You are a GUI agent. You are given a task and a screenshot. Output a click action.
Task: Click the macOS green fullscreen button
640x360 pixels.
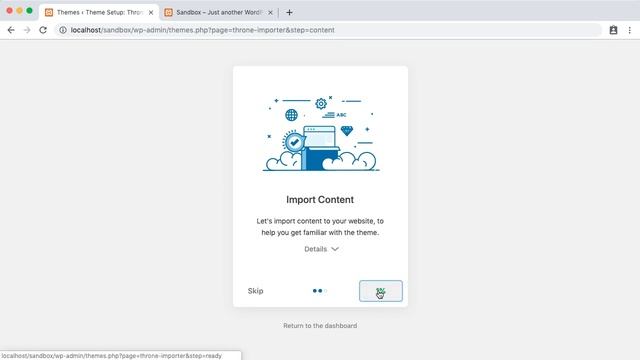pos(29,11)
